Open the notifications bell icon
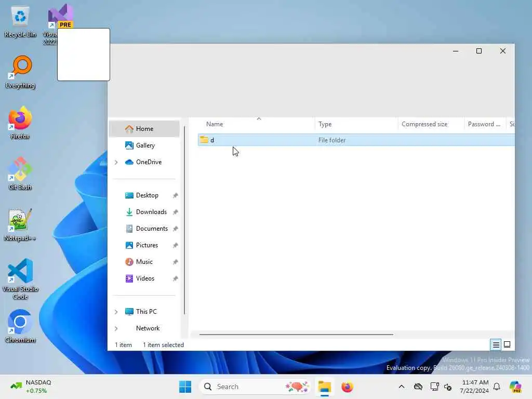This screenshot has height=399, width=532. coord(497,387)
